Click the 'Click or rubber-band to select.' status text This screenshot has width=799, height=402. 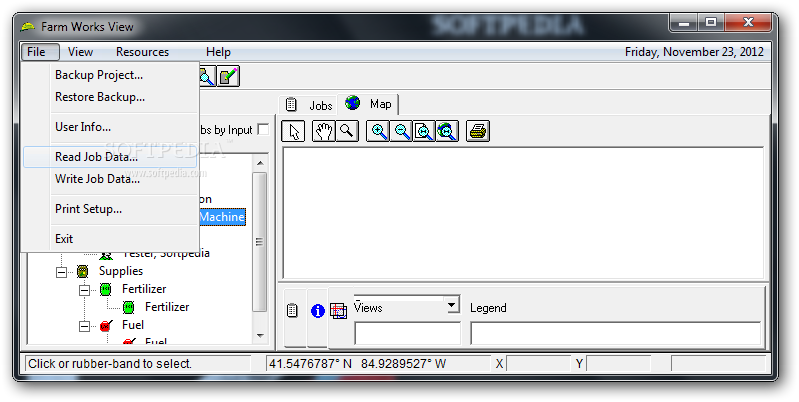tap(110, 364)
